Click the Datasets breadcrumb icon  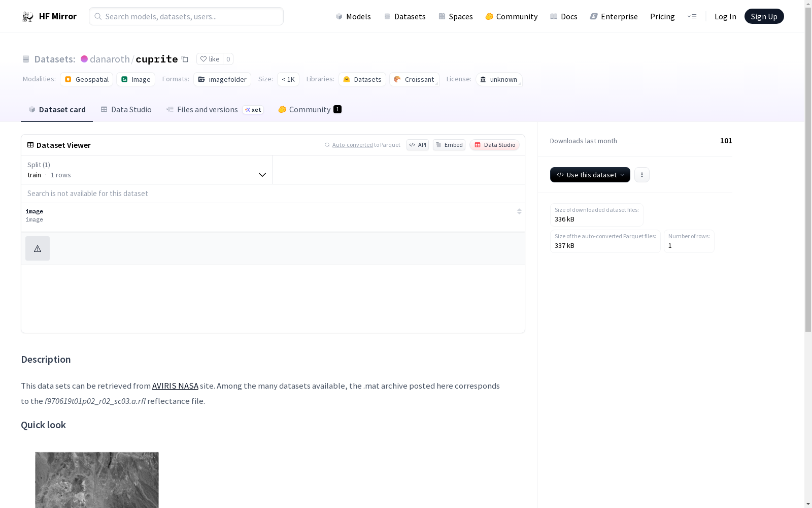point(26,59)
